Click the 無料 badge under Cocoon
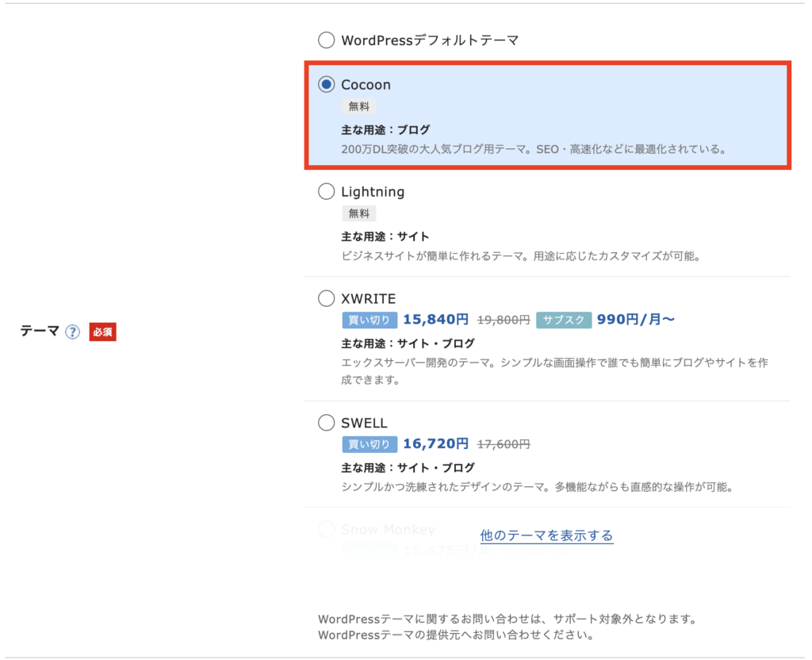812x660 pixels. 359,107
